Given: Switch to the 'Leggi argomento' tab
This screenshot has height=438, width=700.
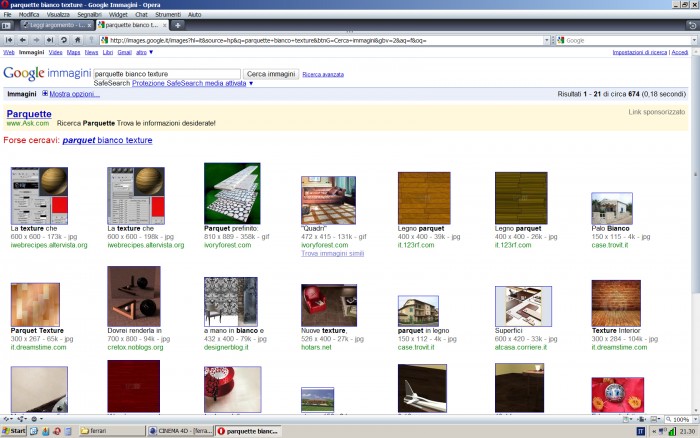Looking at the screenshot, I should pos(58,25).
